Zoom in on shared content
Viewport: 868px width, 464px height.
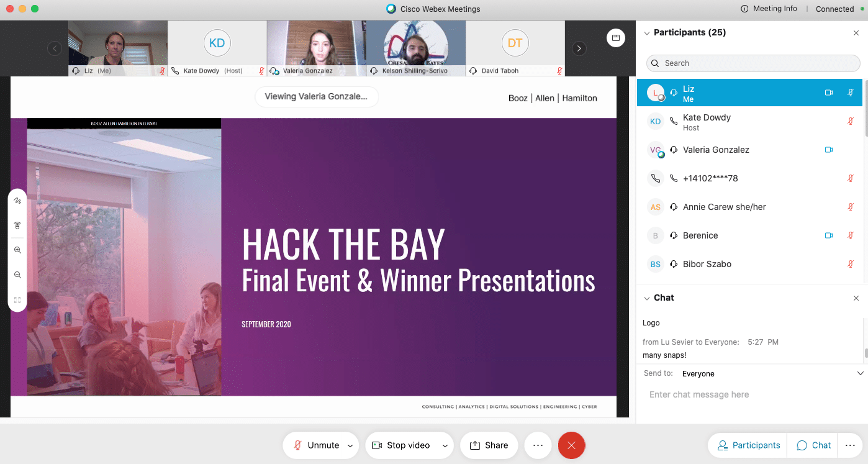coord(17,250)
